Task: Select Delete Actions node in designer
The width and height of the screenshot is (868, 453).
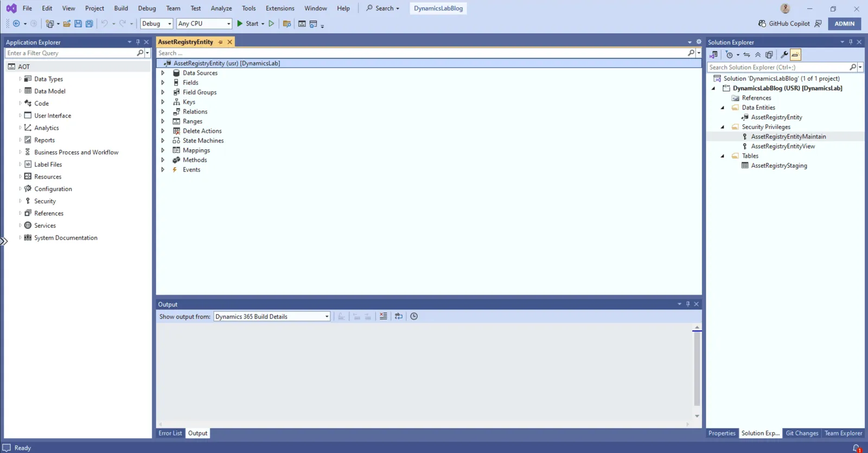Action: [x=202, y=131]
